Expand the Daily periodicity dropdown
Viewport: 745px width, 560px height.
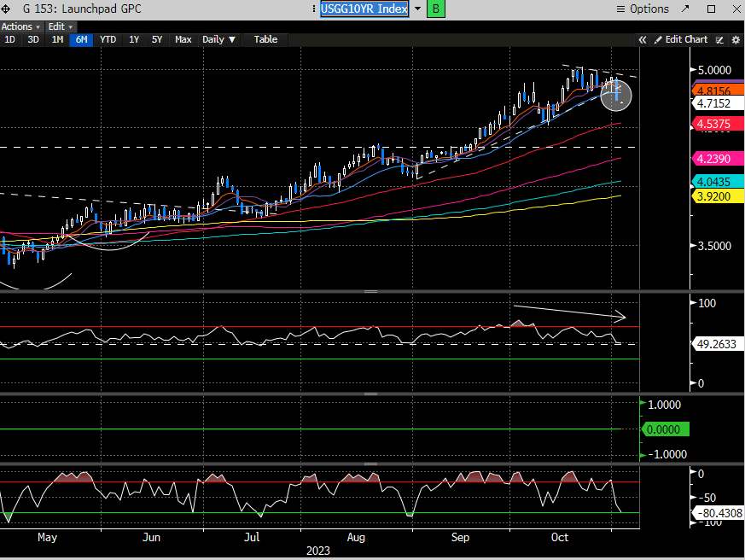tap(218, 39)
